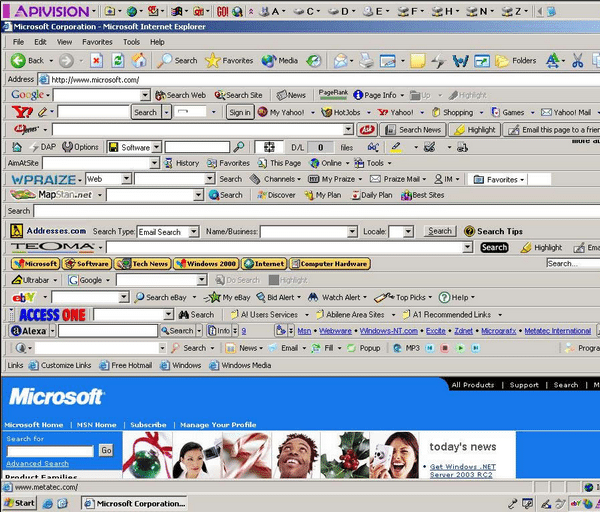Click the DAP magnifier search icon
This screenshot has width=600, height=512.
coord(239,147)
